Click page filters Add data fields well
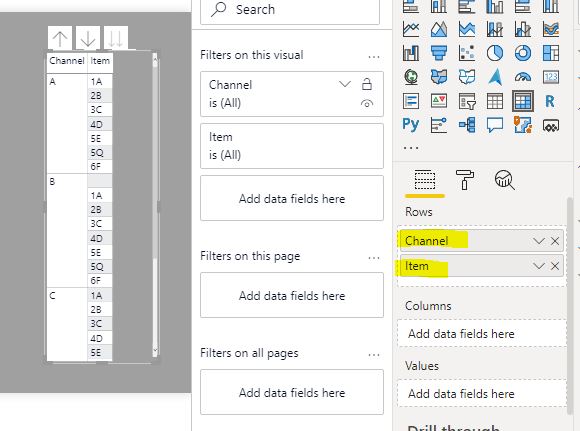The height and width of the screenshot is (431, 580). tap(292, 295)
